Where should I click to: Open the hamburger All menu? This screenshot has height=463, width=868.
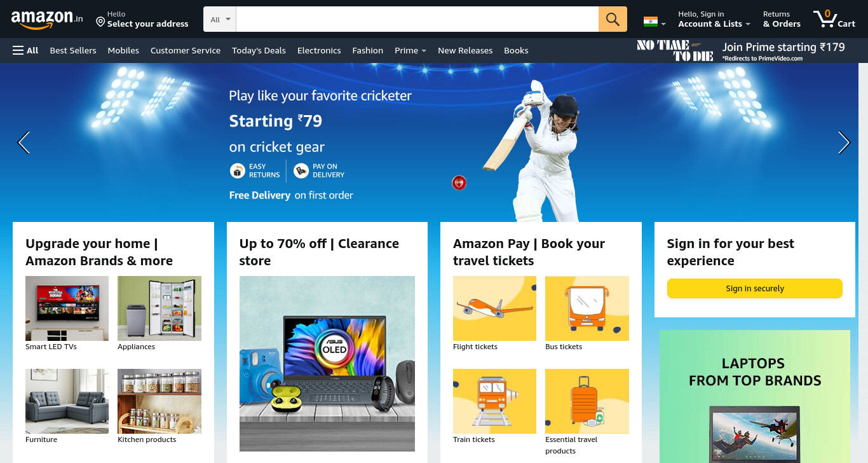tap(25, 50)
